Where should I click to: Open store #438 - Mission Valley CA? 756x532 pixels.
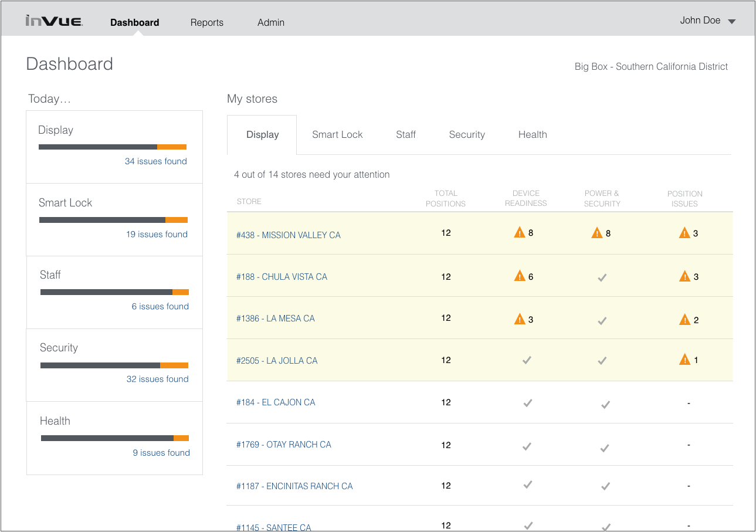(x=289, y=235)
